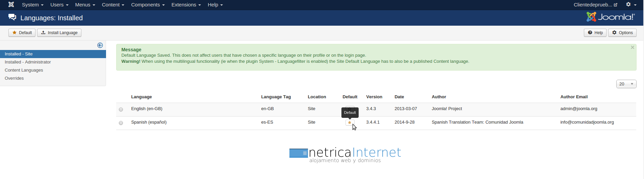Dismiss the green message alert
This screenshot has height=179, width=644.
click(632, 48)
